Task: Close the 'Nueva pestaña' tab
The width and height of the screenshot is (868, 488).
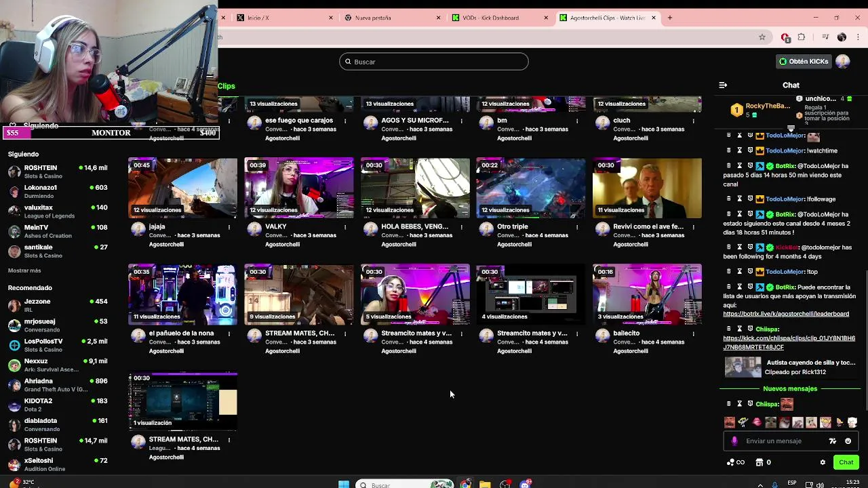Action: [439, 18]
